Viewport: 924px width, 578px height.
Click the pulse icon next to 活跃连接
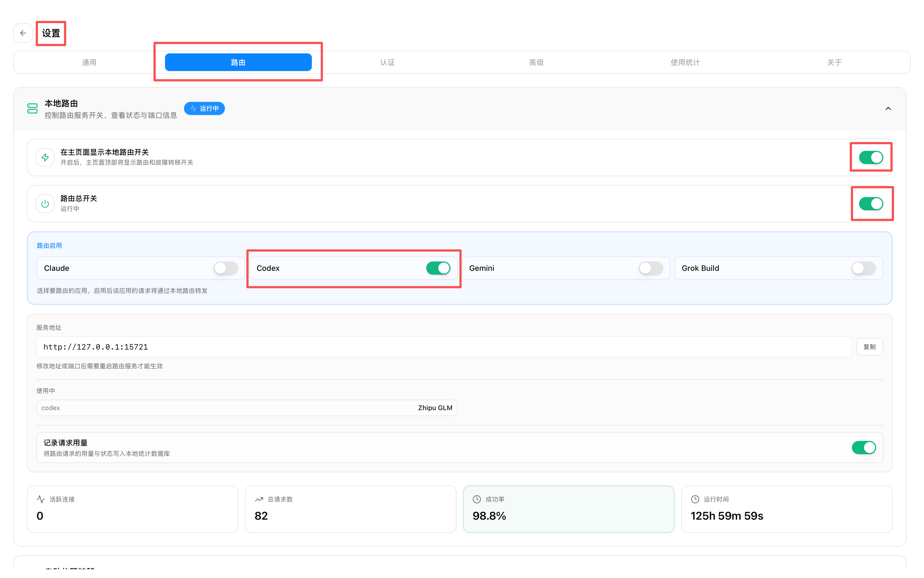[x=41, y=499]
